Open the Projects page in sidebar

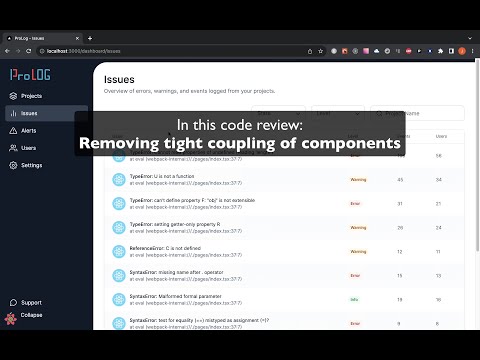26,96
